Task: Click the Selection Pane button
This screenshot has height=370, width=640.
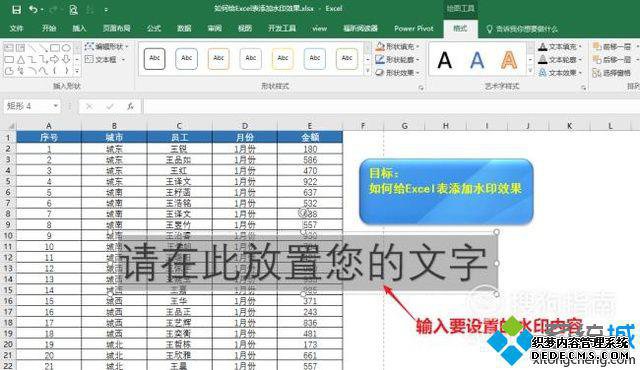Action: (x=612, y=73)
